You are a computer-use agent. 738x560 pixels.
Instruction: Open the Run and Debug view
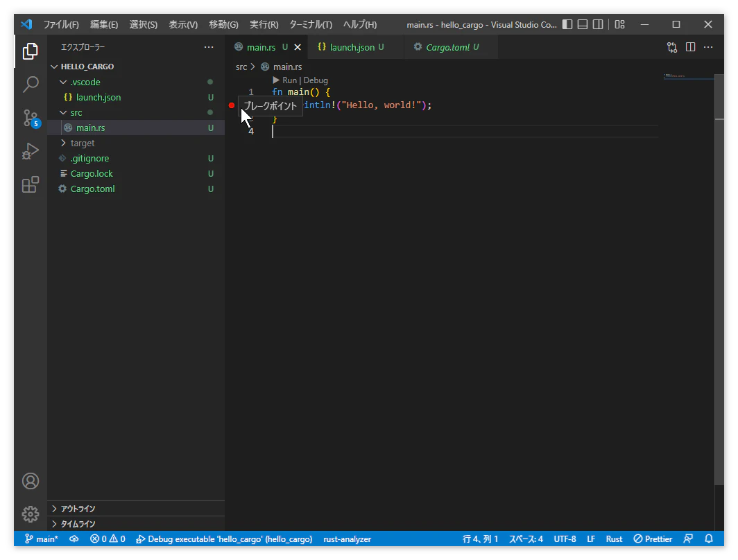pos(30,151)
